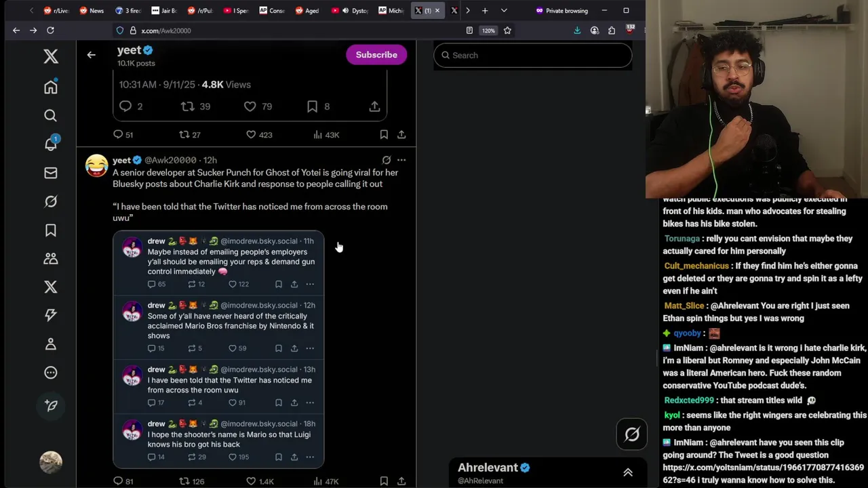Open Profile icon in sidebar
Viewport: 868px width, 488px height.
[x=51, y=344]
